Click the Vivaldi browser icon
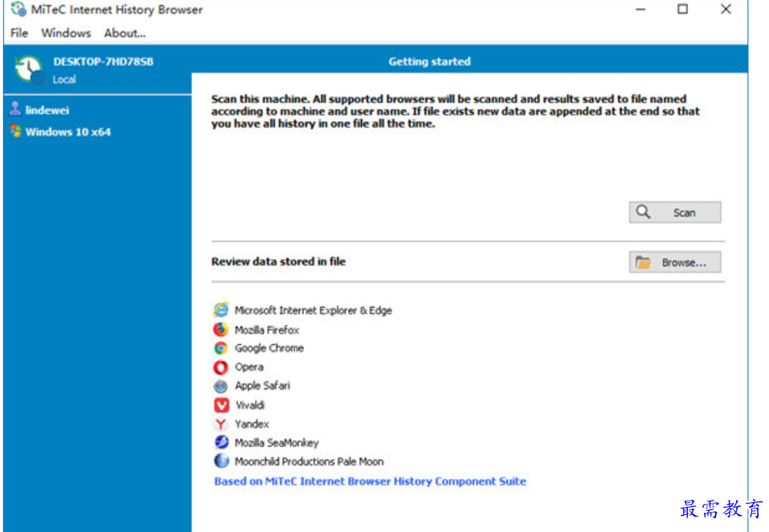769x532 pixels. coord(221,405)
